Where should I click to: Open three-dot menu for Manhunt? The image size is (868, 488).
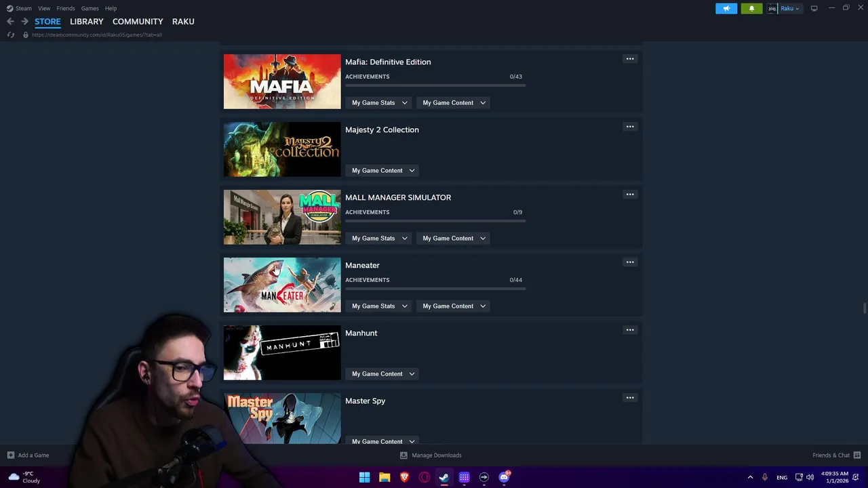(x=630, y=330)
